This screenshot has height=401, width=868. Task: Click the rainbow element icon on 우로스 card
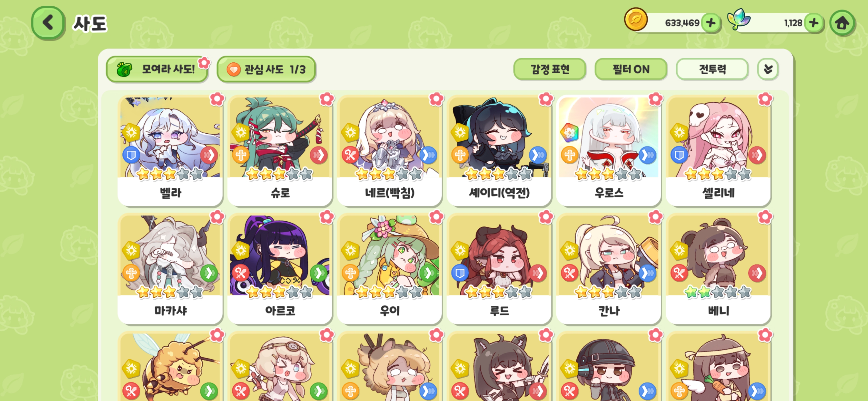pos(569,133)
